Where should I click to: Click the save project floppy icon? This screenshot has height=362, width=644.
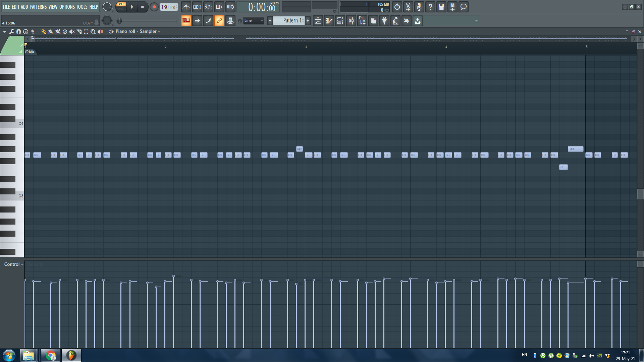tap(441, 7)
